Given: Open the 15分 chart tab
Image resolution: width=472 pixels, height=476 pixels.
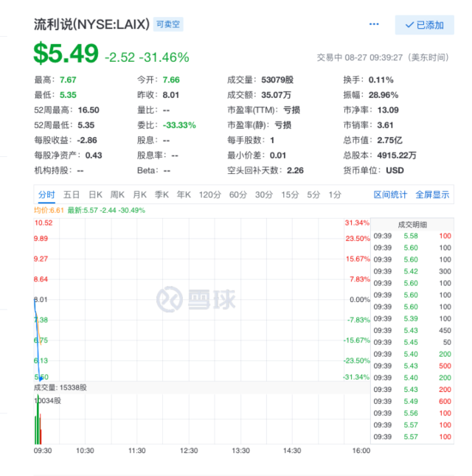Looking at the screenshot, I should [291, 195].
